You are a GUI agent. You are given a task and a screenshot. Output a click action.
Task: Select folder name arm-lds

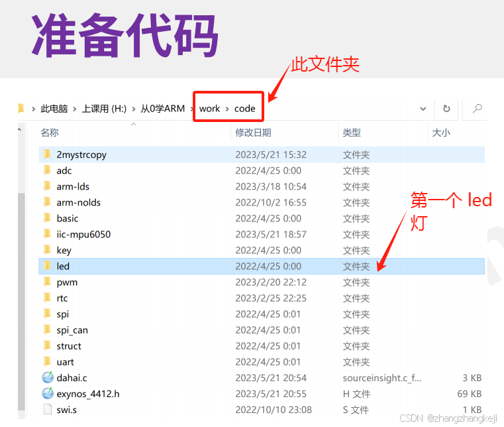click(73, 186)
